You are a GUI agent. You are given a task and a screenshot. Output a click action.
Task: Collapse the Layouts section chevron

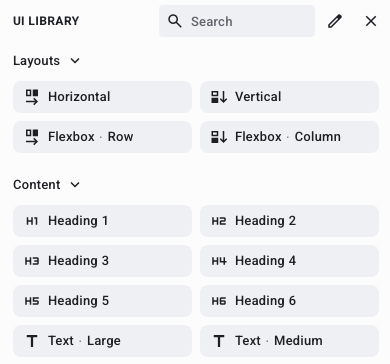tap(75, 61)
